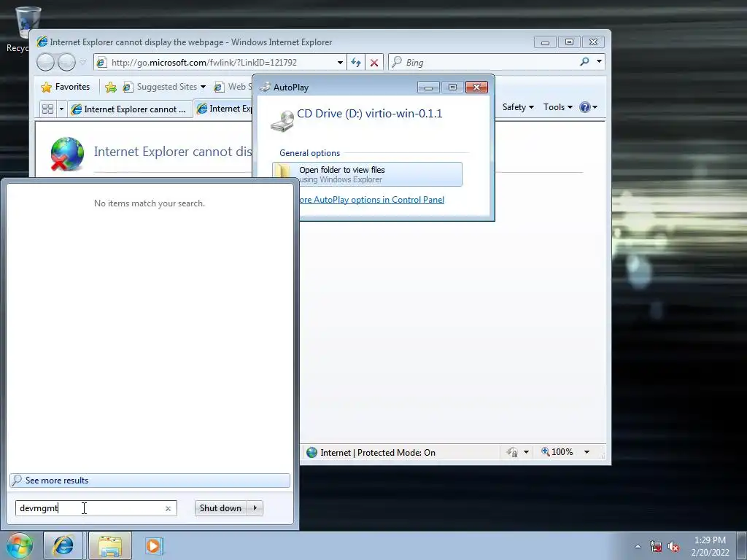Screen dimensions: 747x560
Task: Open the Favorites button
Action: pos(66,87)
